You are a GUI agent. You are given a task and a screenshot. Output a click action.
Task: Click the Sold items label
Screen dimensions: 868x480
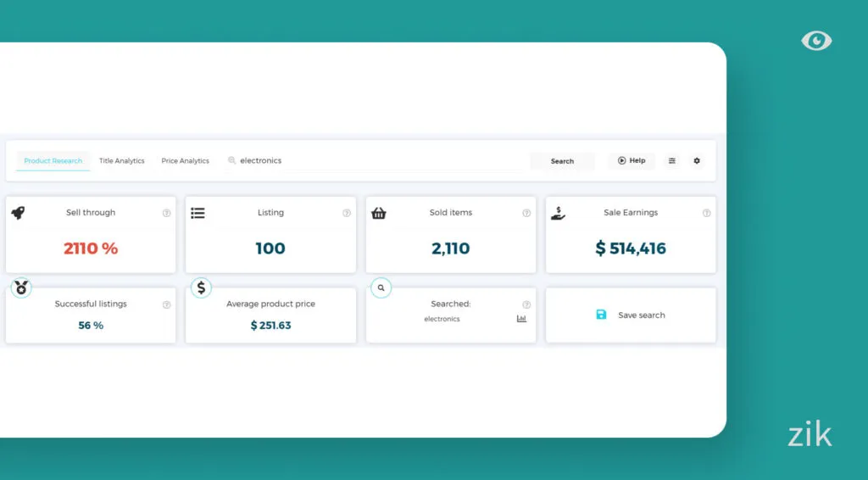tap(451, 213)
